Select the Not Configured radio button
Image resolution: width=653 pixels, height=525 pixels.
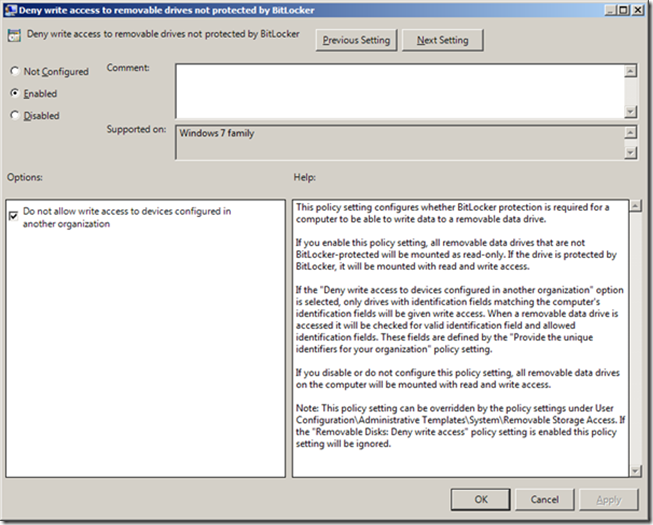pos(14,72)
